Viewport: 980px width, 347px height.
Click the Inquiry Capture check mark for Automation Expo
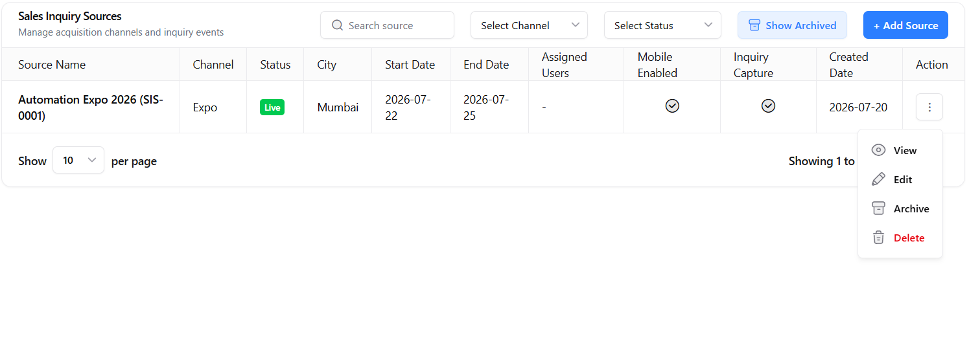tap(768, 106)
